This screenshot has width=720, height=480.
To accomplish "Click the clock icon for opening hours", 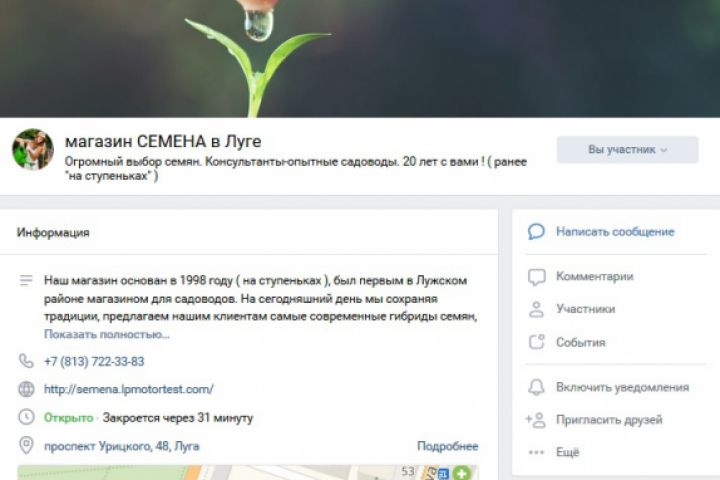I will point(26,417).
